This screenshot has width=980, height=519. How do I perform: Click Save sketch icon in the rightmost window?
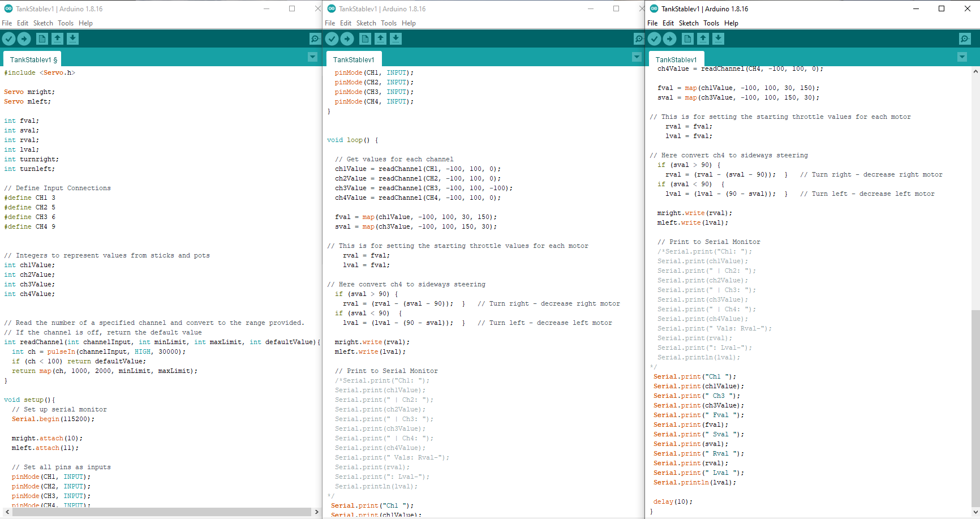pyautogui.click(x=718, y=38)
